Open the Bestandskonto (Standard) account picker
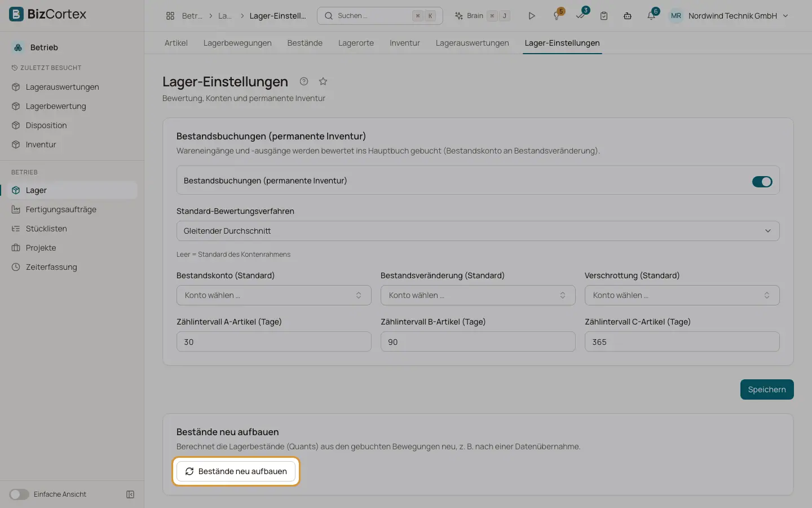Image resolution: width=812 pixels, height=508 pixels. [x=274, y=295]
